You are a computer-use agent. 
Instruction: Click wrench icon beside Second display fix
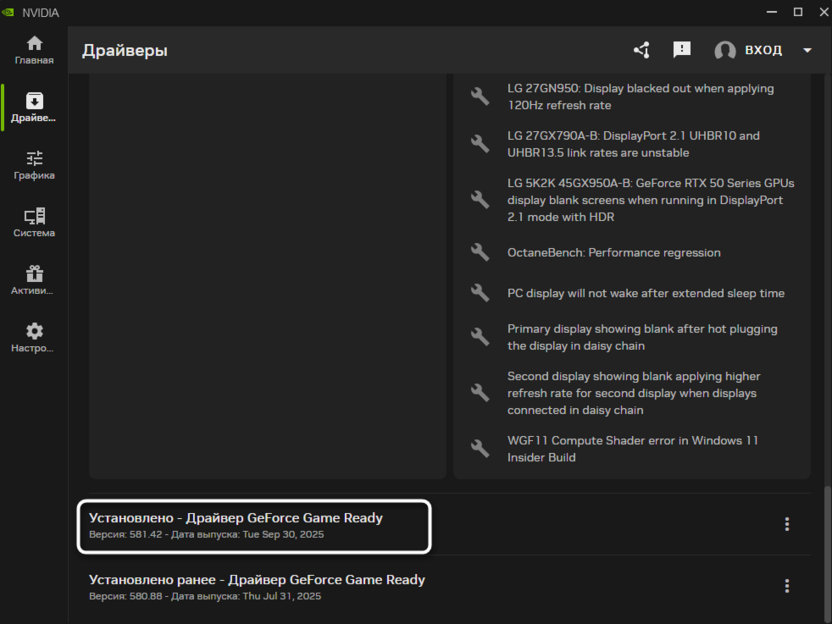click(x=480, y=393)
